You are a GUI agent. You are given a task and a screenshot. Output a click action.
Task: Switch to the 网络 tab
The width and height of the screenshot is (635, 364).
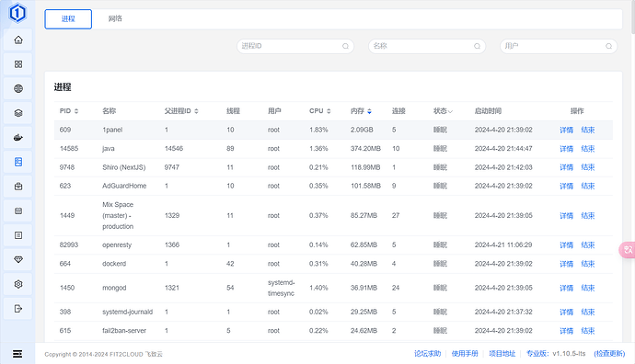pyautogui.click(x=115, y=18)
